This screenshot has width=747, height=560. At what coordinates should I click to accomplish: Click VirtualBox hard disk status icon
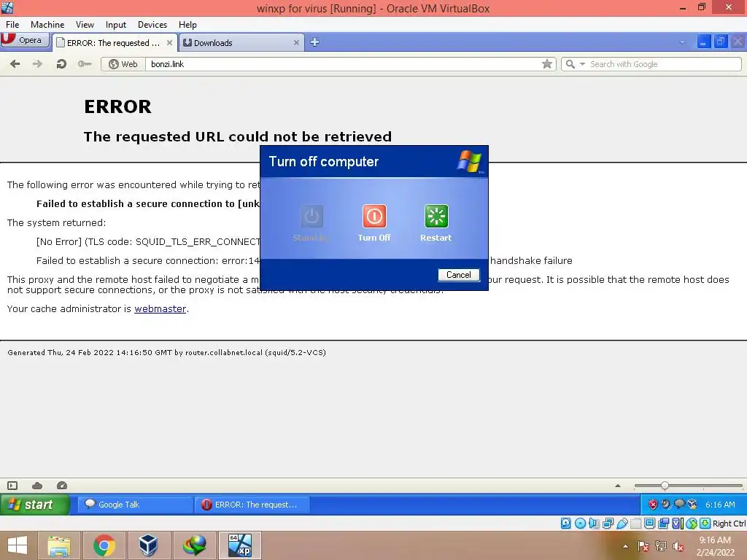pos(565,524)
